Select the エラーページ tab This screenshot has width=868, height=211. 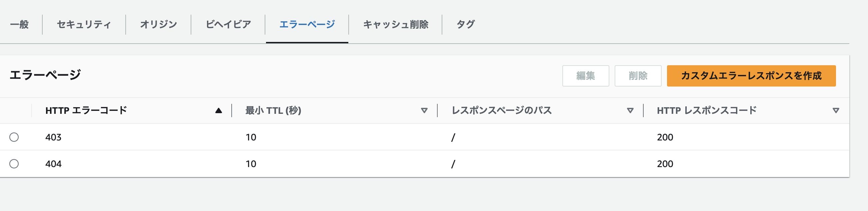(307, 24)
